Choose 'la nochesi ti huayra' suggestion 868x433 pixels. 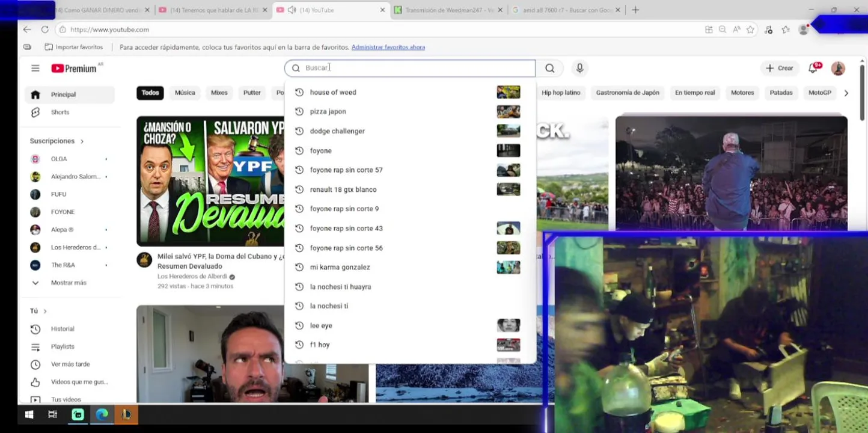[x=410, y=287]
